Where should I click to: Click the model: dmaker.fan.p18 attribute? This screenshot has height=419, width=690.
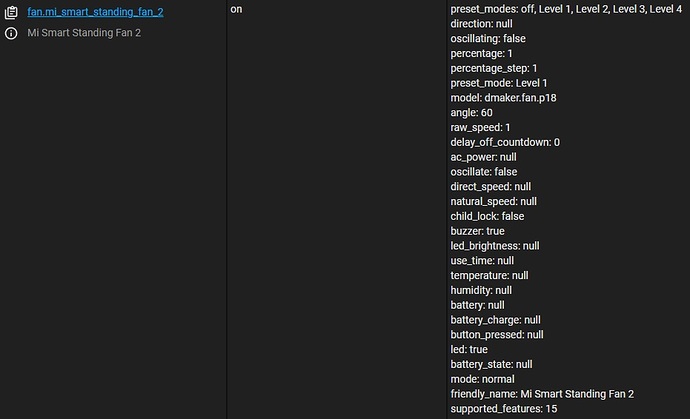(503, 98)
